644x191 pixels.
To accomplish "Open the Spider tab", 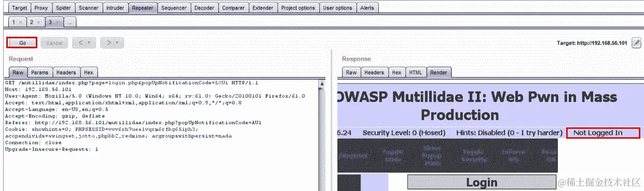I will coord(63,8).
